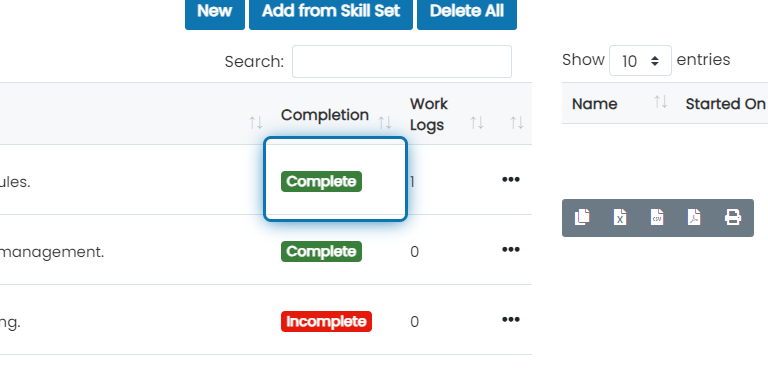Click the red Incomplete status badge
Viewport: 768px width, 377px height.
pos(326,322)
